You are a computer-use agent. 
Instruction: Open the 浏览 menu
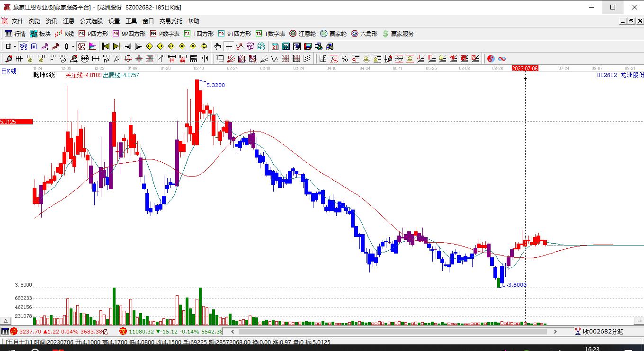tap(35, 21)
